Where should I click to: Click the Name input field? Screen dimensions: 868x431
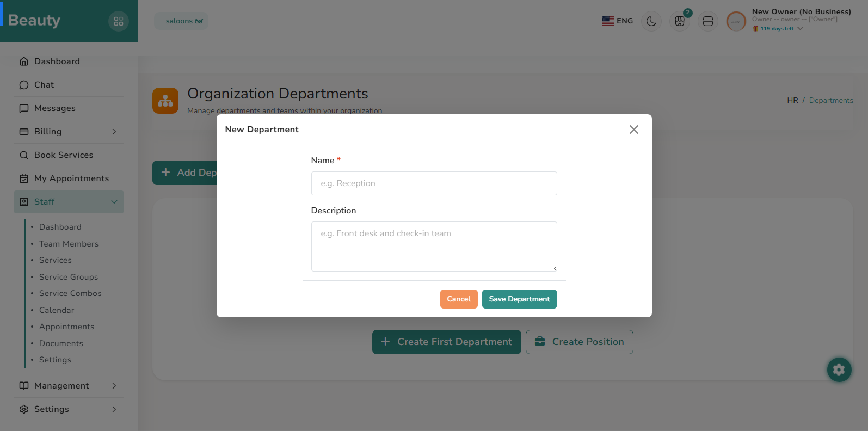pos(434,183)
